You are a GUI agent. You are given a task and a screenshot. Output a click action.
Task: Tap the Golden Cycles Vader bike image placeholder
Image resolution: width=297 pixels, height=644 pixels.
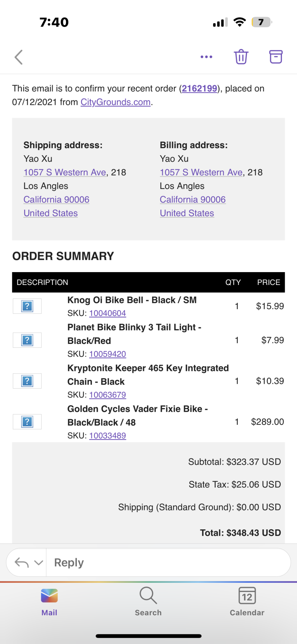click(27, 422)
